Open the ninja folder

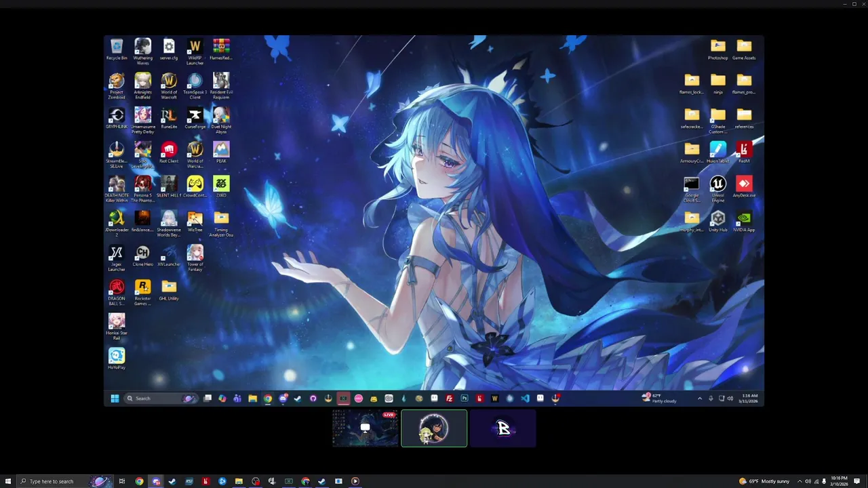coord(718,84)
